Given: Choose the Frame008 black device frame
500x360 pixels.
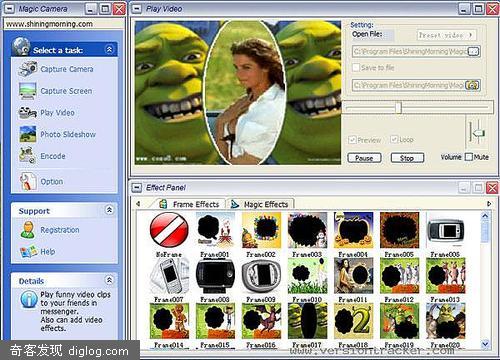Looking at the screenshot, I should pyautogui.click(x=215, y=276).
